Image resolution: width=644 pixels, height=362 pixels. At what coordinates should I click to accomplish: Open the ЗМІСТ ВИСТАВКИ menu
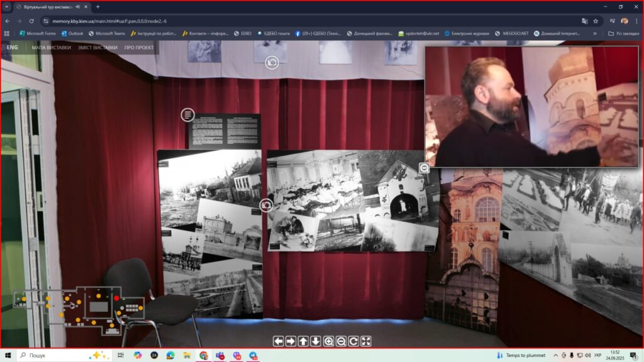[97, 47]
